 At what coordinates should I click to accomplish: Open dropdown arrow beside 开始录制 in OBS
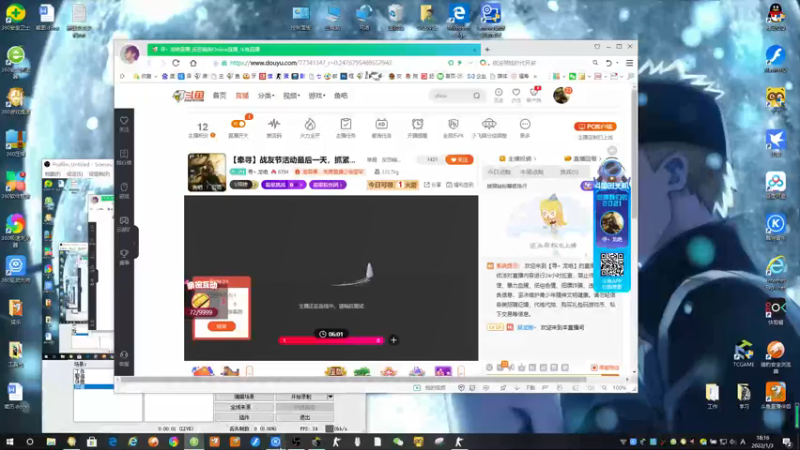coord(330,396)
